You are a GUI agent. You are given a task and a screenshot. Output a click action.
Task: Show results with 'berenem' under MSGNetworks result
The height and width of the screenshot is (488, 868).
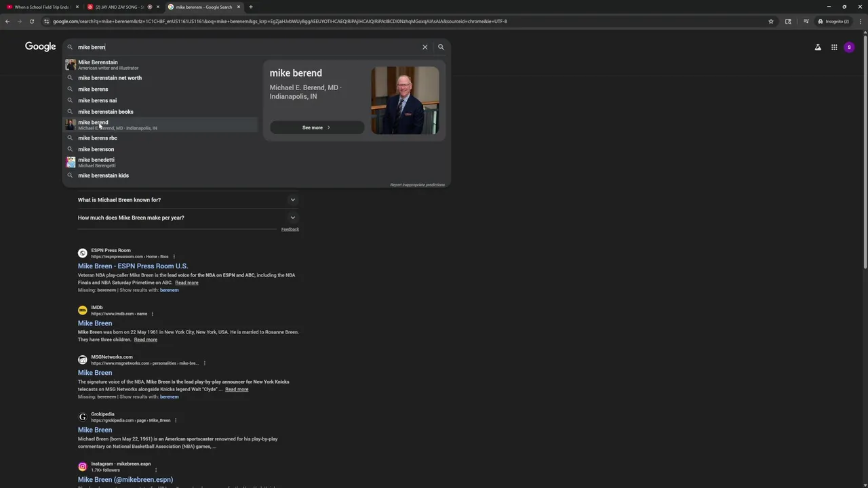click(x=170, y=396)
